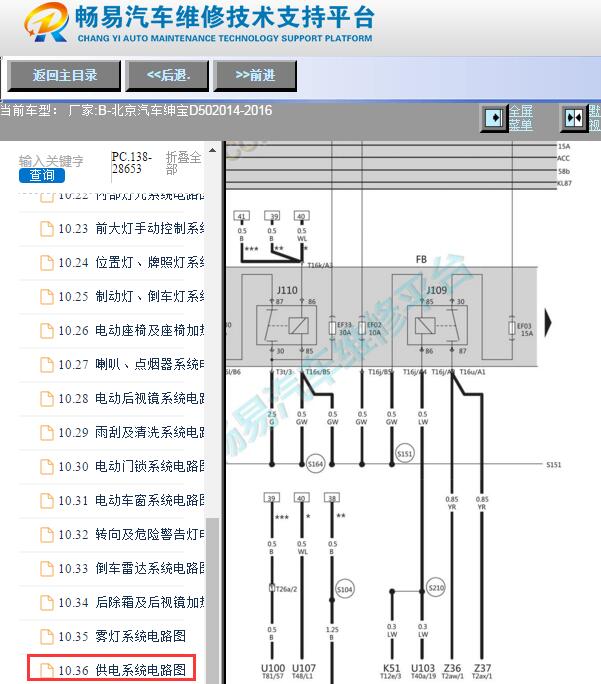Image resolution: width=601 pixels, height=684 pixels.
Task: Open 10.32 转向及危险警告灯 item
Action: (131, 534)
